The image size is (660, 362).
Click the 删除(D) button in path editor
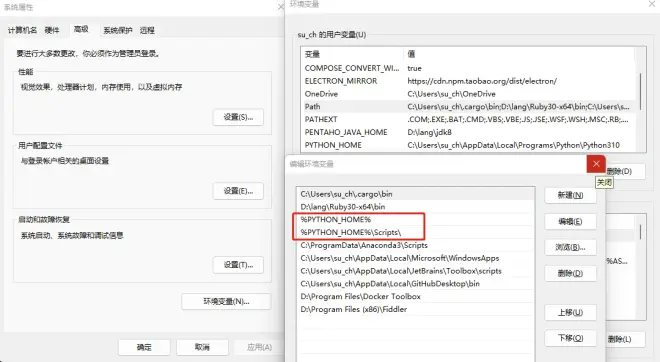(570, 274)
